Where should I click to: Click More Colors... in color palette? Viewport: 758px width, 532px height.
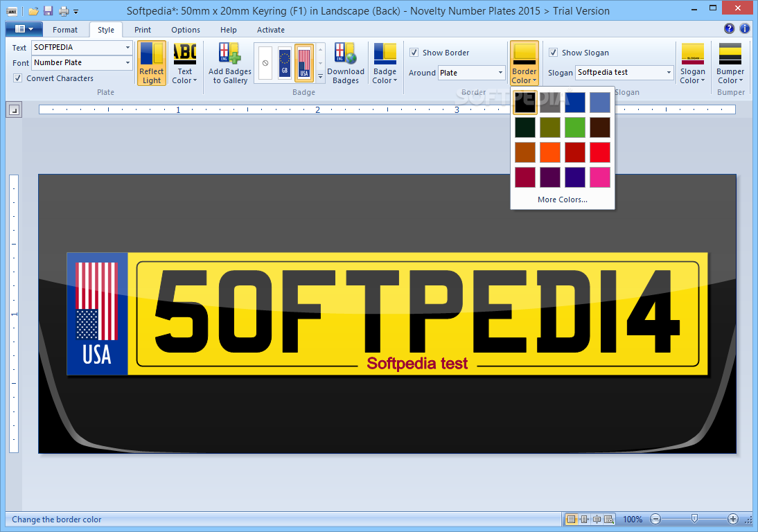coord(563,199)
